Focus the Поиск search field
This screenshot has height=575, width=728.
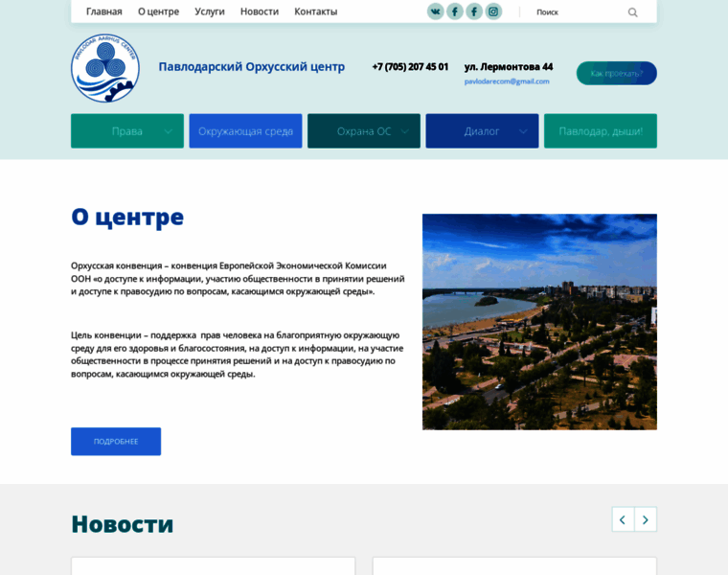pyautogui.click(x=578, y=12)
